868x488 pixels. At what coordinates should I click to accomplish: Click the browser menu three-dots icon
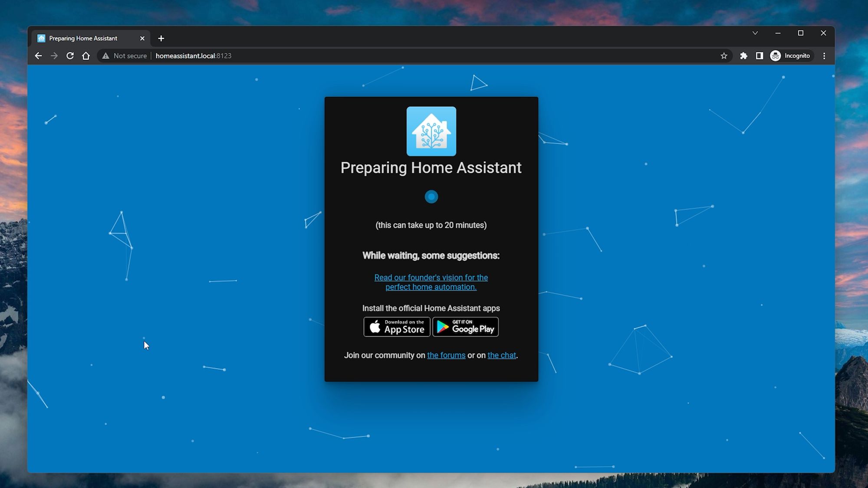pyautogui.click(x=825, y=56)
